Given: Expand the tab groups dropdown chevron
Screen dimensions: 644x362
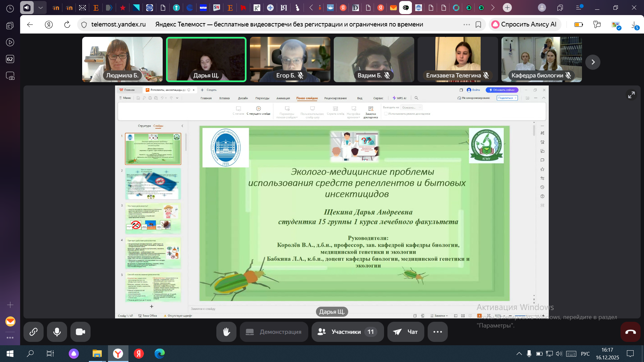Looking at the screenshot, I should click(41, 7).
